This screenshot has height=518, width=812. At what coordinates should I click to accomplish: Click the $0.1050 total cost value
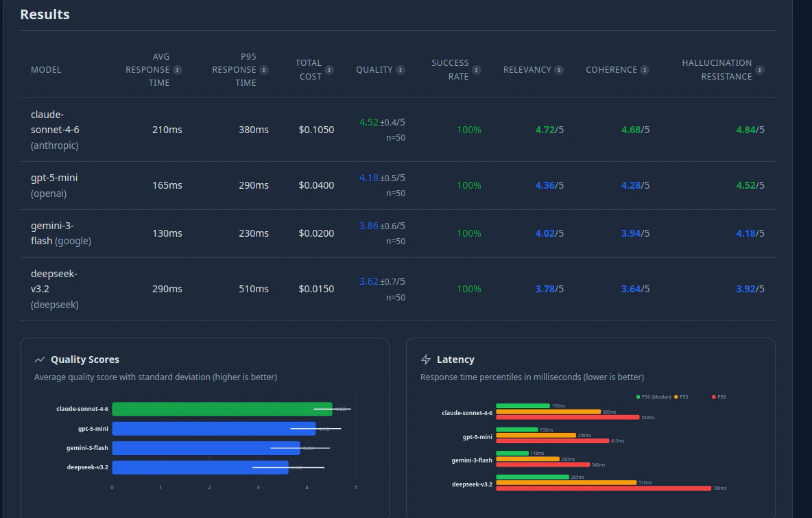316,130
